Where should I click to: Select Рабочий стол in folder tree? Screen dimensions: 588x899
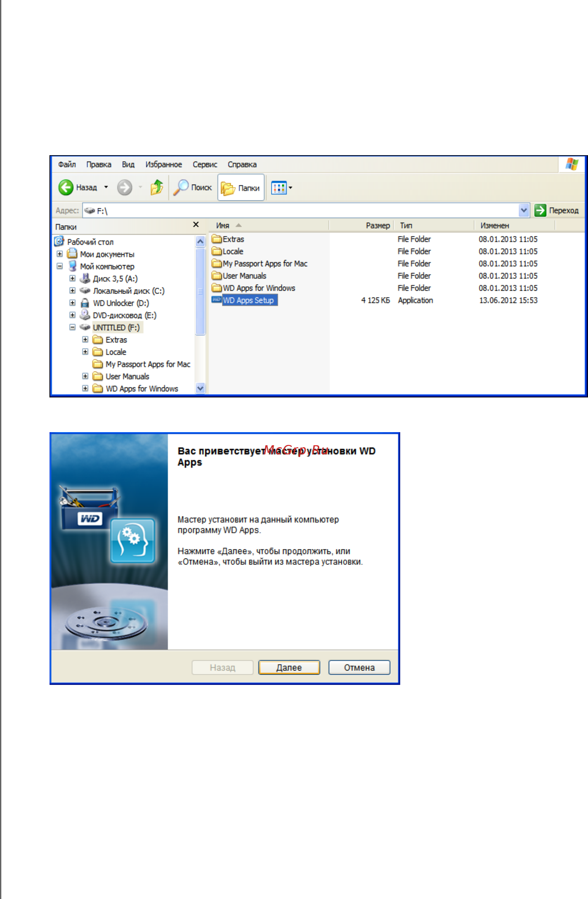(x=90, y=242)
